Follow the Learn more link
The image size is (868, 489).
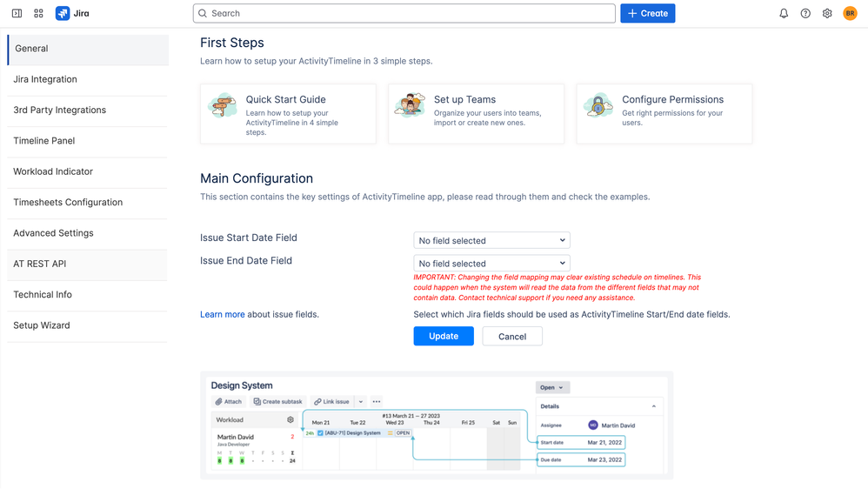click(222, 314)
